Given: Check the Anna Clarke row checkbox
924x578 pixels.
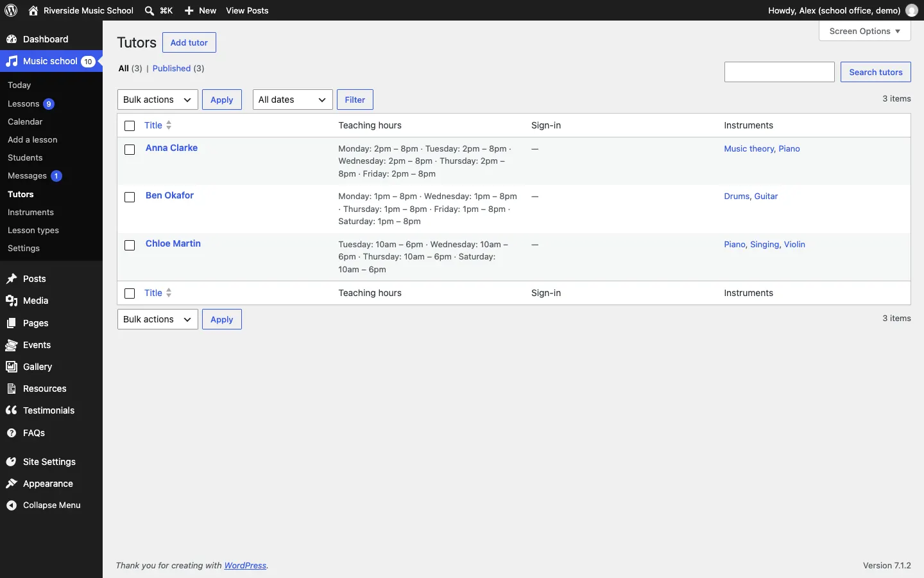Looking at the screenshot, I should (x=130, y=150).
